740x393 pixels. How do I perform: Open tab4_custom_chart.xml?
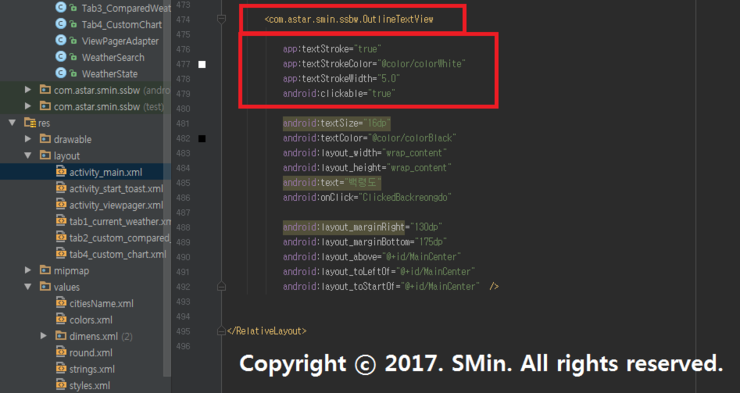(x=118, y=254)
